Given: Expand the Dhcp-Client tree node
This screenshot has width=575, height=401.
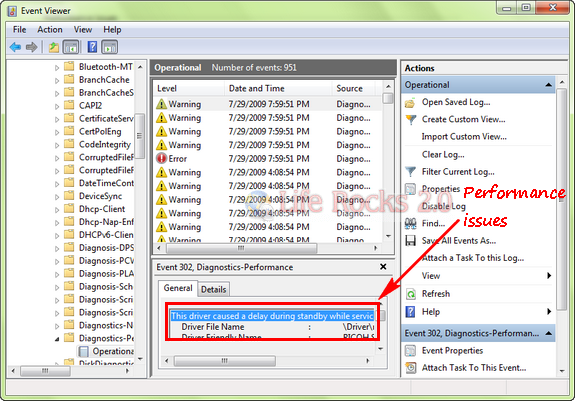Looking at the screenshot, I should coord(57,210).
